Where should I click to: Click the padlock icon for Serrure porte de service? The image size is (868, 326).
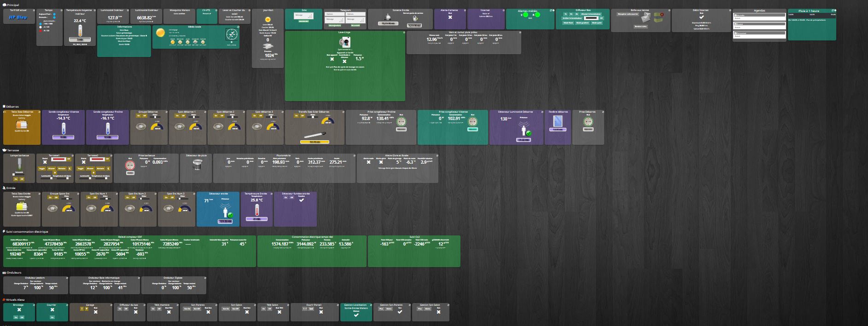(x=415, y=19)
